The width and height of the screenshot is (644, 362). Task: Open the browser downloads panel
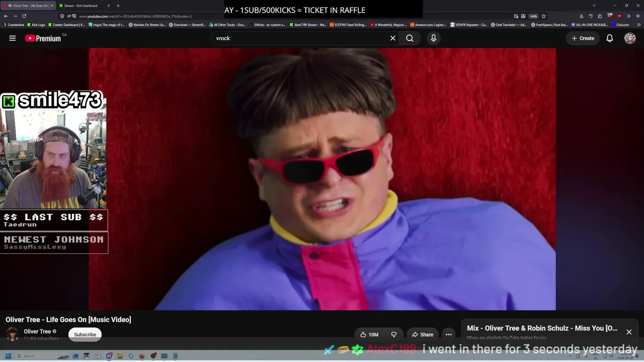pyautogui.click(x=581, y=16)
